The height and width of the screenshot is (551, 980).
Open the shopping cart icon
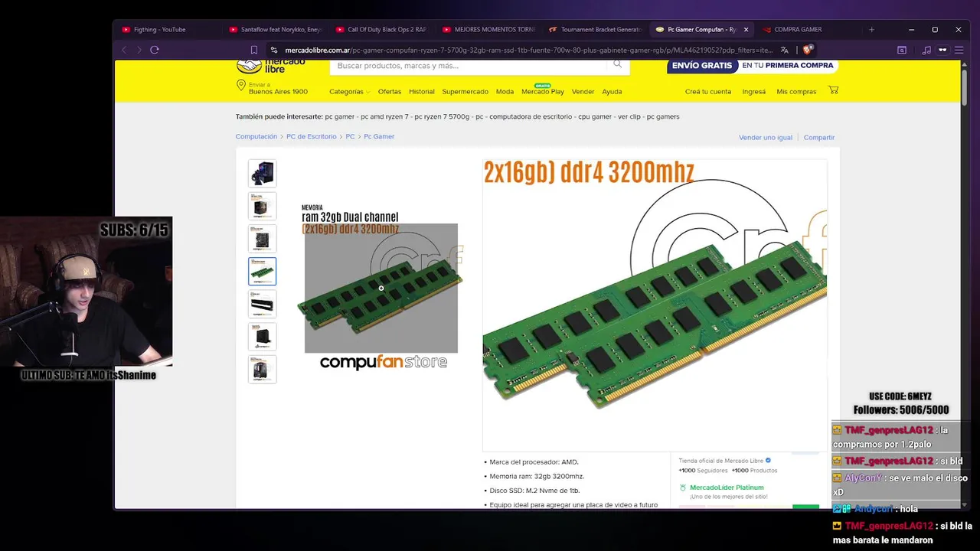click(x=833, y=90)
